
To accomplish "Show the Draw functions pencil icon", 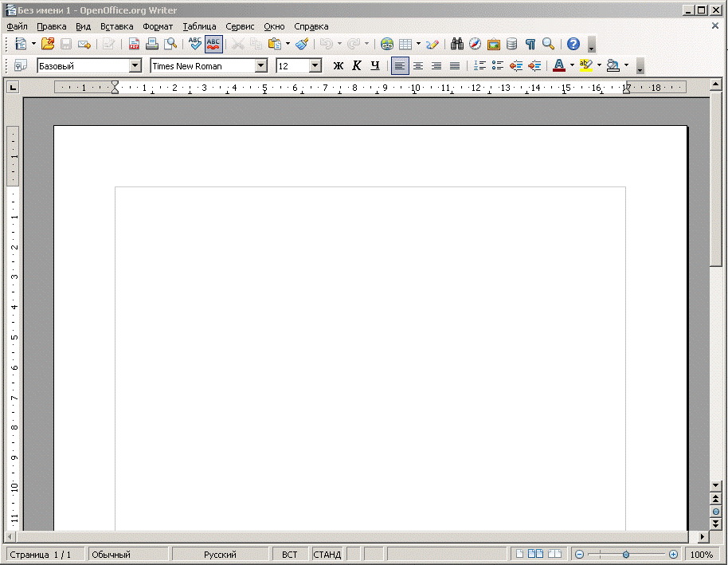I will click(432, 44).
